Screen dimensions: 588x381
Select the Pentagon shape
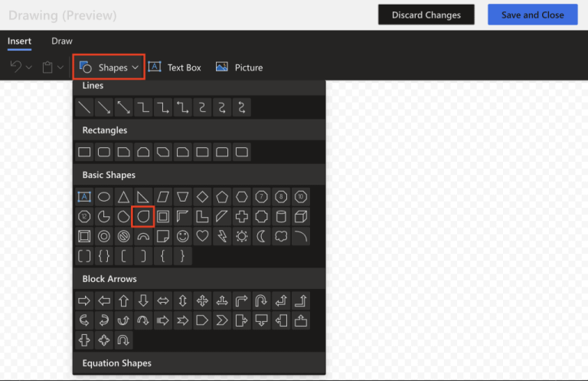(x=222, y=197)
